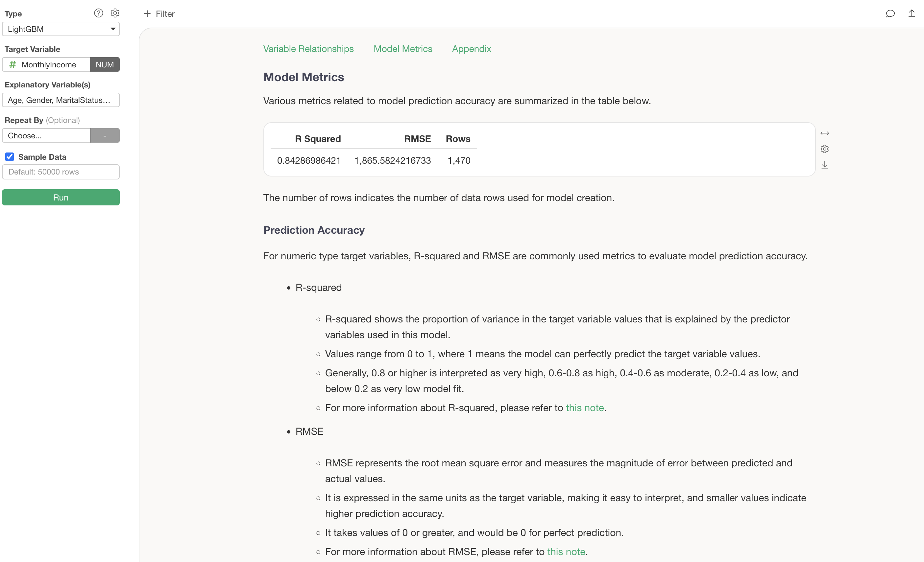Open the analytics settings gear icon
This screenshot has height=562, width=924.
click(x=115, y=13)
